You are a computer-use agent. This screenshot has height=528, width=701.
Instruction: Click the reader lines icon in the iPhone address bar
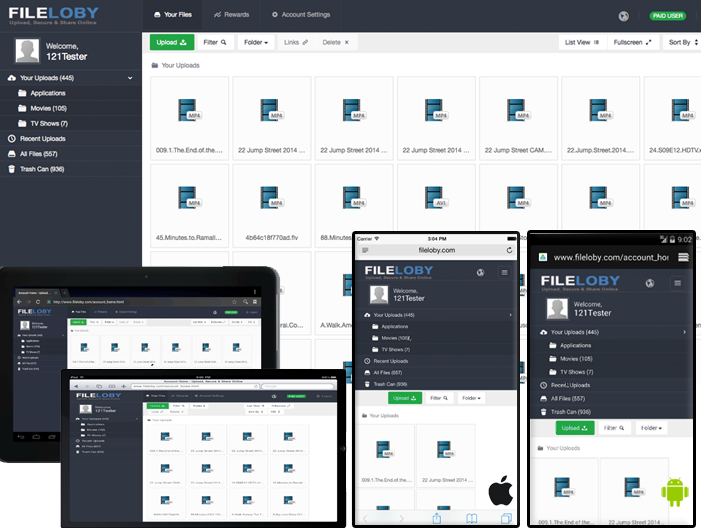[365, 250]
